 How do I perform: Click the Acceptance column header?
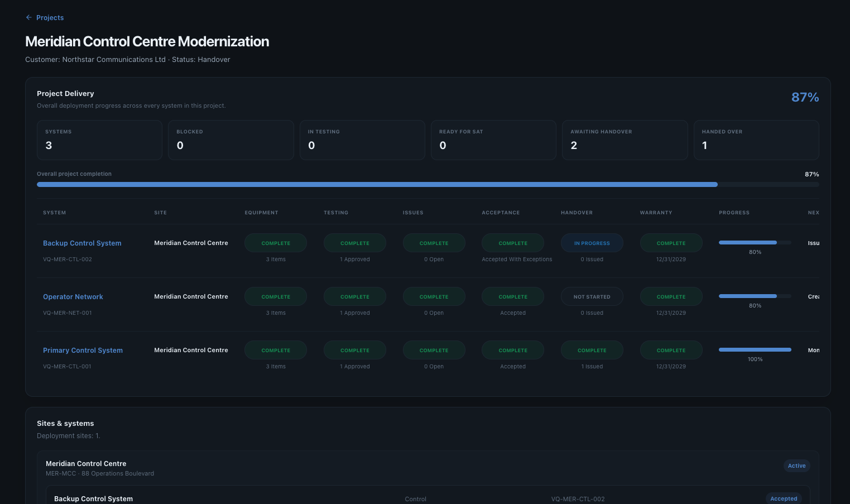point(501,213)
